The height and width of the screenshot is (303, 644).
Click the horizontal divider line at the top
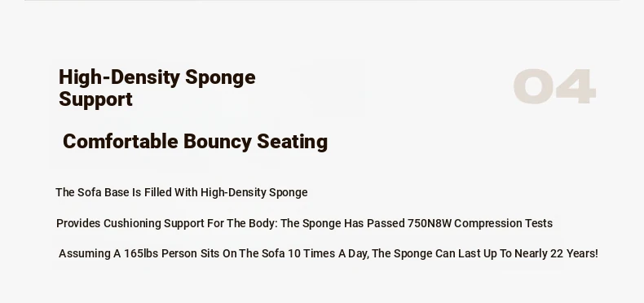tap(322, 1)
